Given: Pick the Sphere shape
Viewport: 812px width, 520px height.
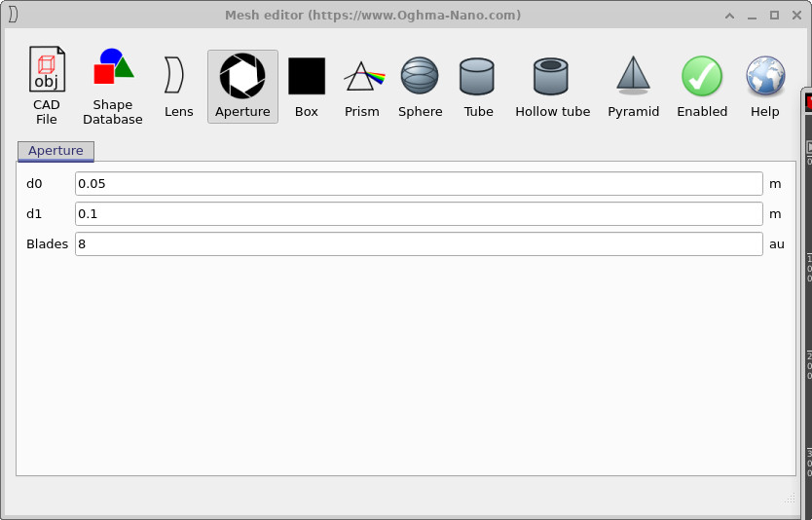Looking at the screenshot, I should tap(421, 86).
